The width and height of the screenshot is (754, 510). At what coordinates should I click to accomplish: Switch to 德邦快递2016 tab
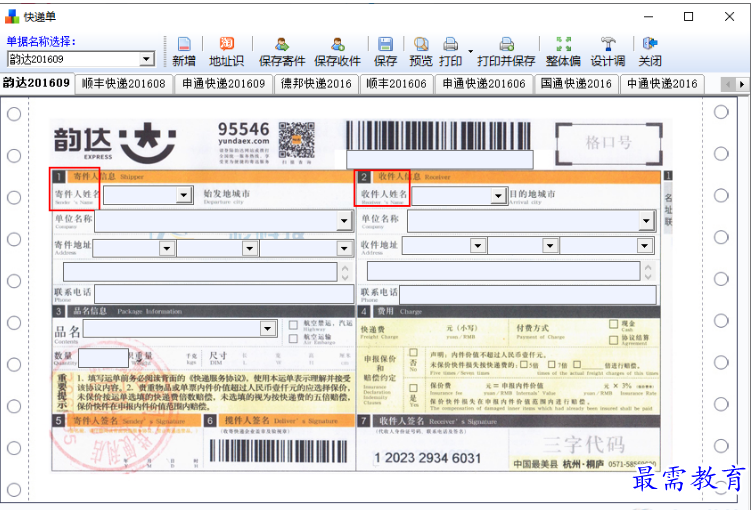point(316,84)
